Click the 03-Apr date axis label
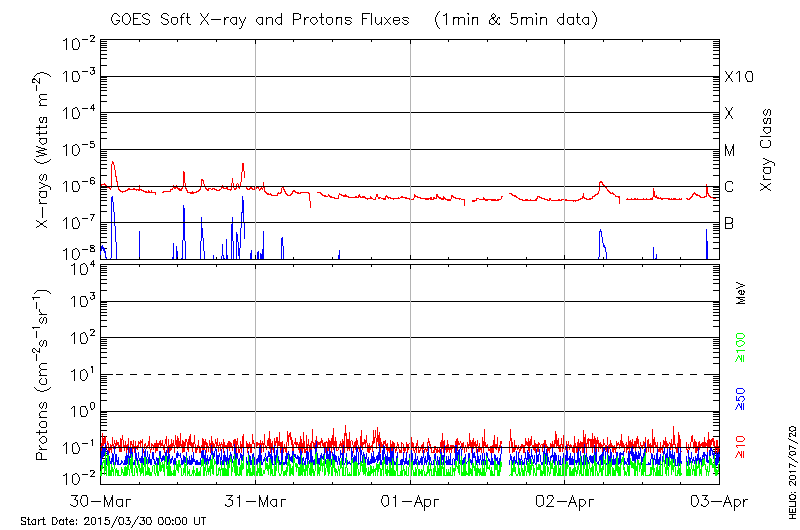Screen dimensions: 800x530 click(x=715, y=500)
